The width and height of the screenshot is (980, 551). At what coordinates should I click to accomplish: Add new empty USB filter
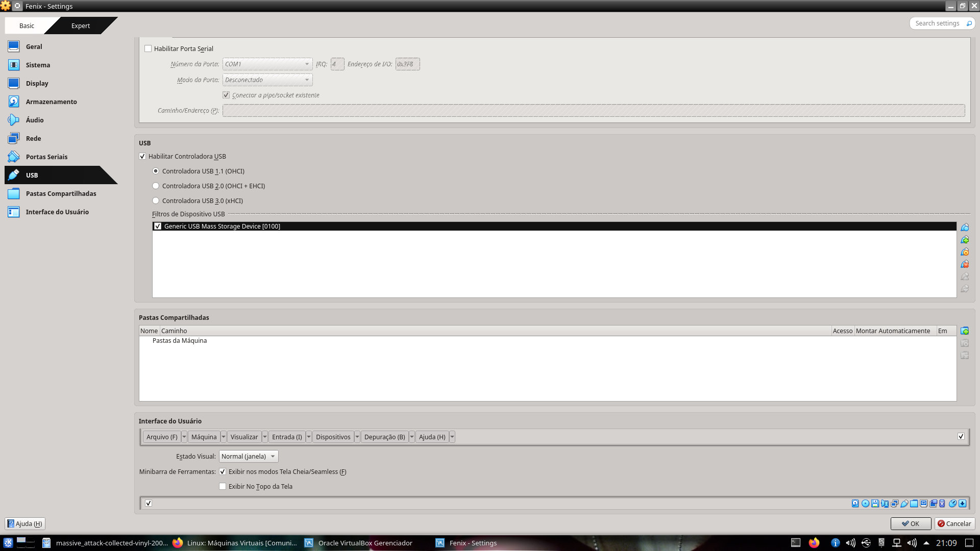[965, 228]
